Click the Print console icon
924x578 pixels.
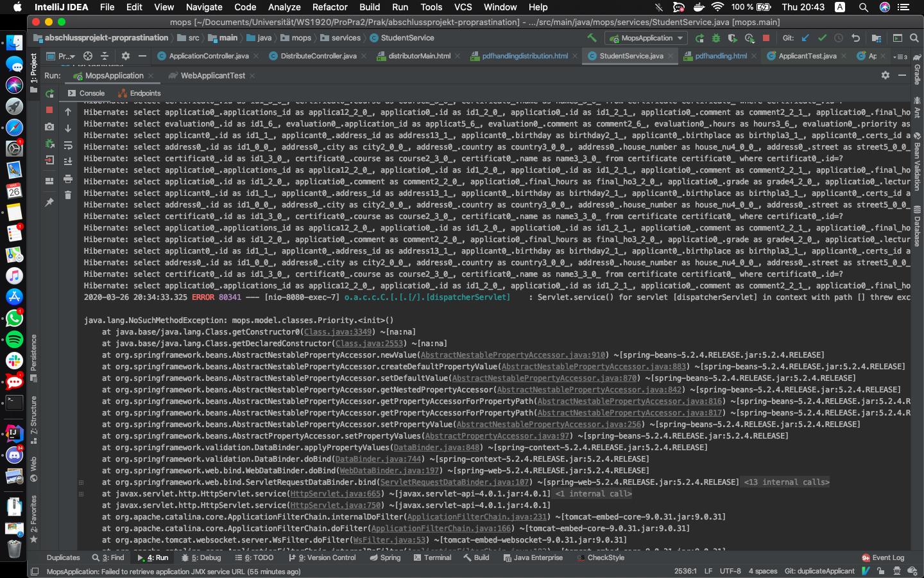68,179
